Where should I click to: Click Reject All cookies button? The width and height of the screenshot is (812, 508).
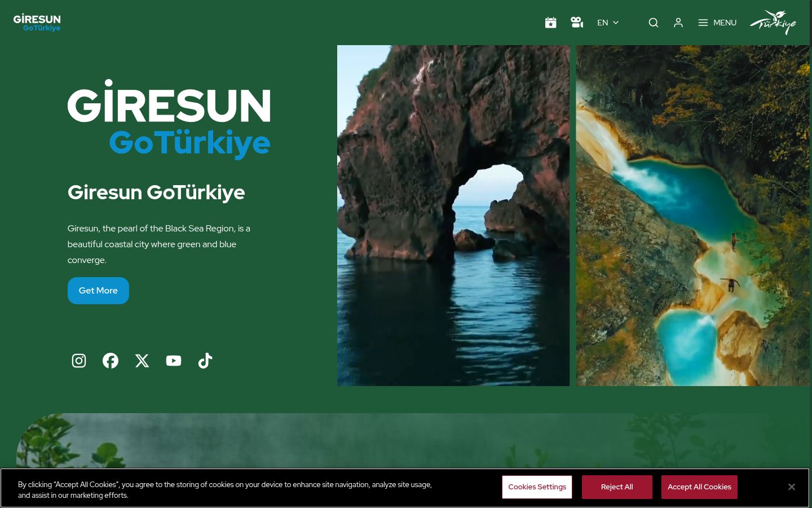coord(617,487)
